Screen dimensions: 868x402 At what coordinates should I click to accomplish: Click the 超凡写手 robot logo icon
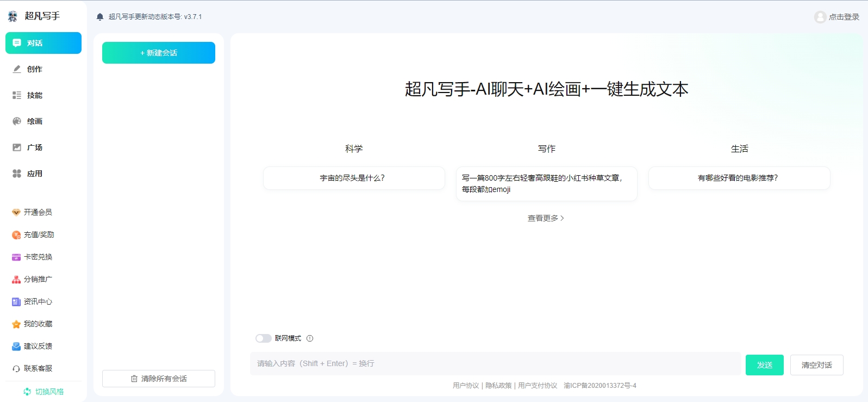tap(13, 16)
